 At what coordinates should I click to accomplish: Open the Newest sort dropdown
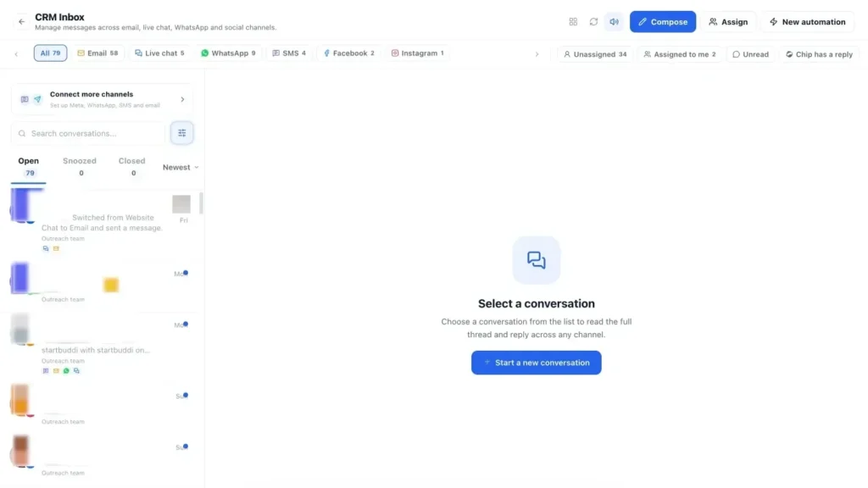(x=181, y=167)
